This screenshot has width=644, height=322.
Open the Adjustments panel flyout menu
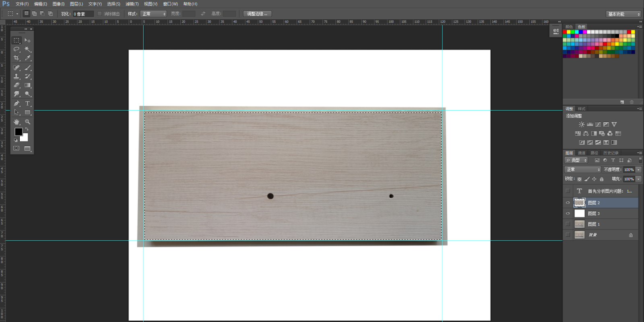click(x=640, y=109)
